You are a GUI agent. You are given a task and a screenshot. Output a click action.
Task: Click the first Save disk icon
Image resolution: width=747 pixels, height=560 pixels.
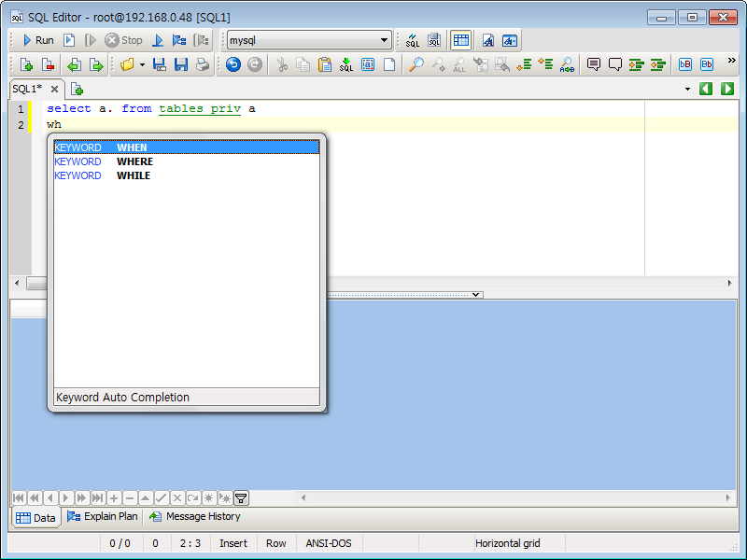tap(159, 64)
